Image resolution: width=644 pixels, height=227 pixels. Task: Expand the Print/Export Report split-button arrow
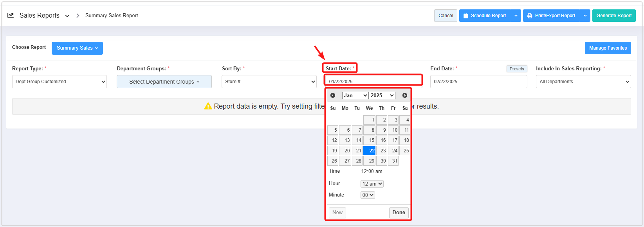(x=585, y=16)
